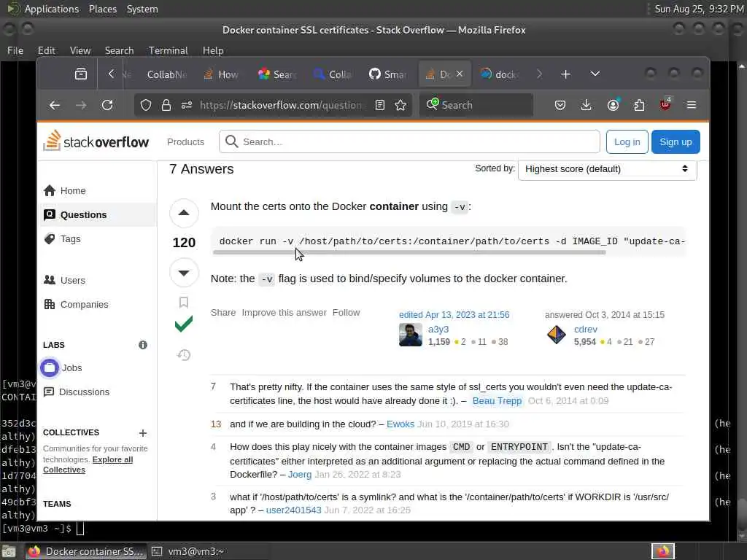Screen dimensions: 747x560
Task: Open Firefox View tab icon
Action: coord(81,74)
